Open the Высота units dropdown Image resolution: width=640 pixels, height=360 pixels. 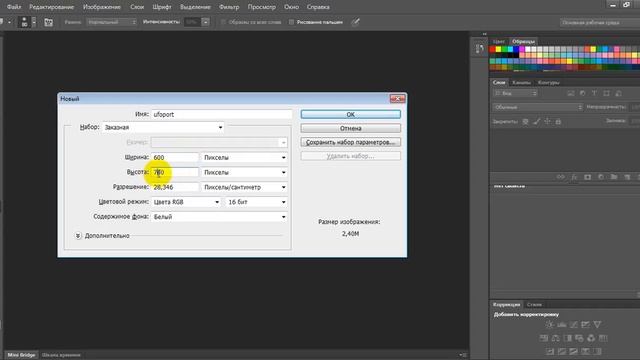click(244, 172)
